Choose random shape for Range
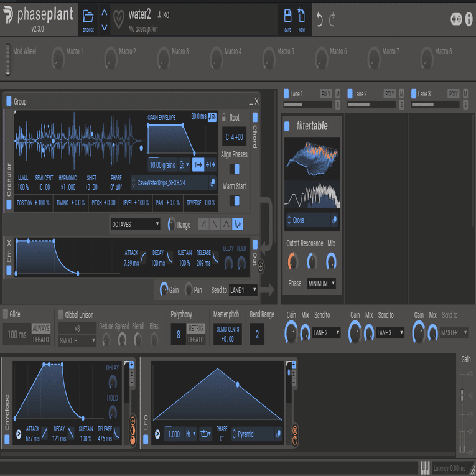The image size is (476, 476). [x=238, y=225]
